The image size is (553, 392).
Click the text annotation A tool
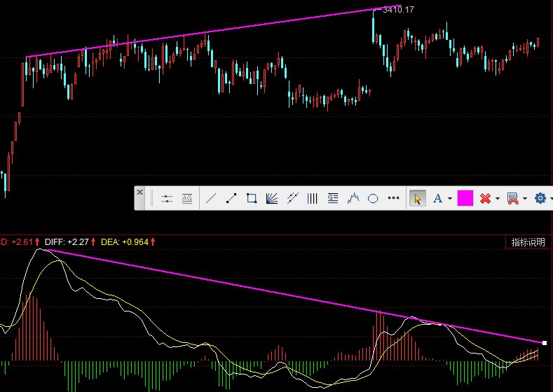pyautogui.click(x=437, y=199)
